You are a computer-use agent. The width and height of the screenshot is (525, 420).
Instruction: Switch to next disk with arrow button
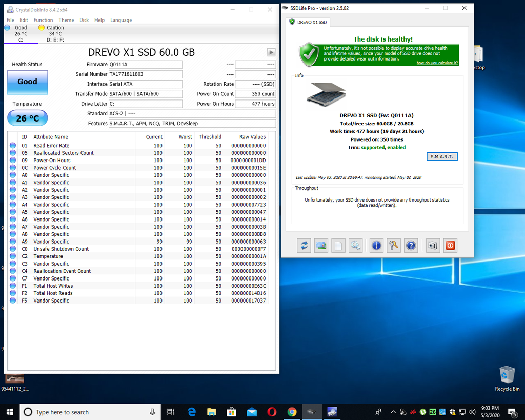pyautogui.click(x=271, y=52)
